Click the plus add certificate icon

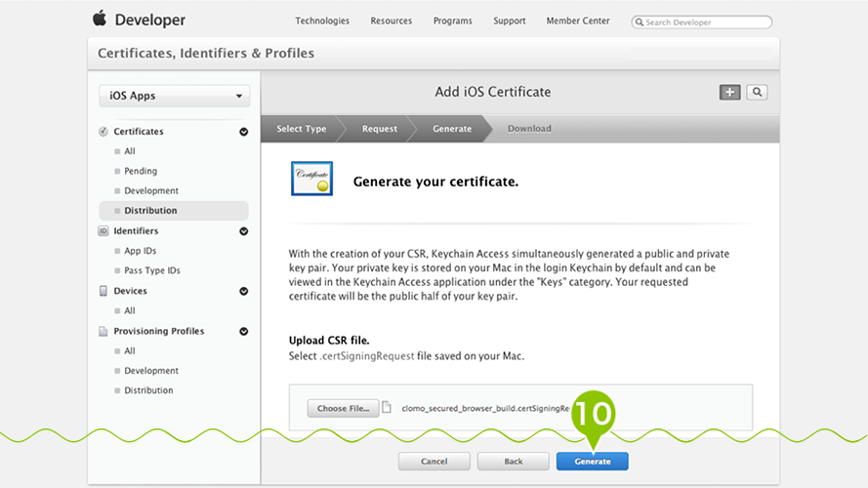pyautogui.click(x=729, y=93)
